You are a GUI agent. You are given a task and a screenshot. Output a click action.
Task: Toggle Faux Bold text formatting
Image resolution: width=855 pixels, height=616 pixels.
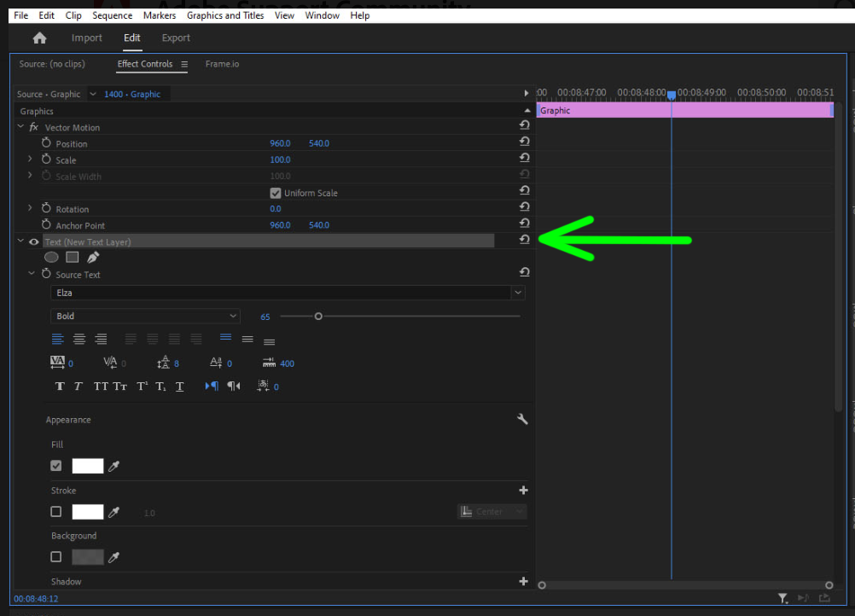coord(60,386)
